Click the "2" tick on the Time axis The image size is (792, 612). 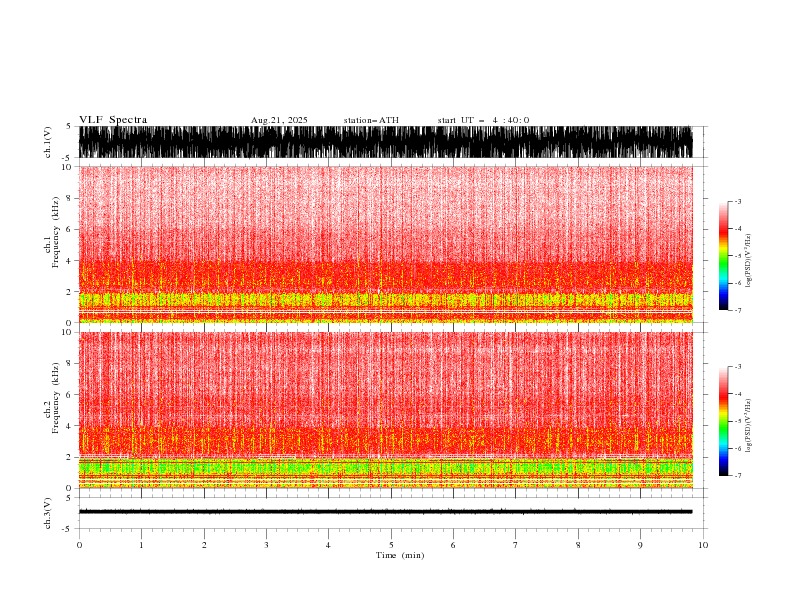[x=204, y=545]
